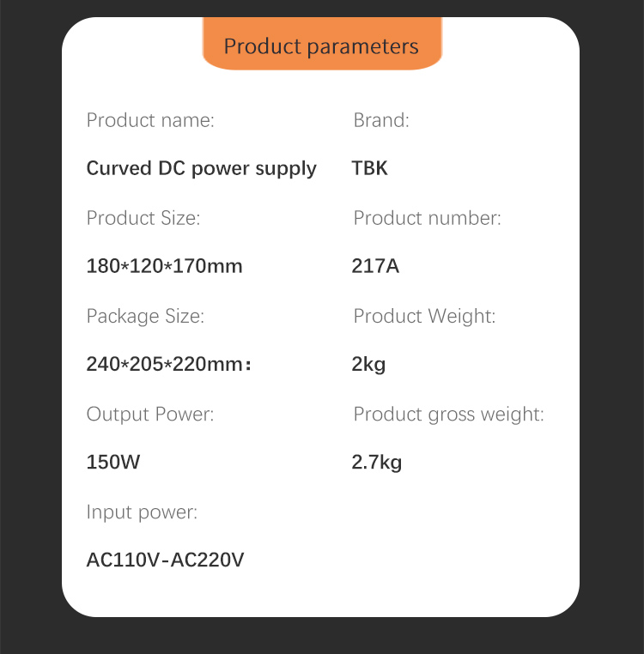This screenshot has height=654, width=644.
Task: Click the orange Product parameters header tab
Action: click(321, 45)
